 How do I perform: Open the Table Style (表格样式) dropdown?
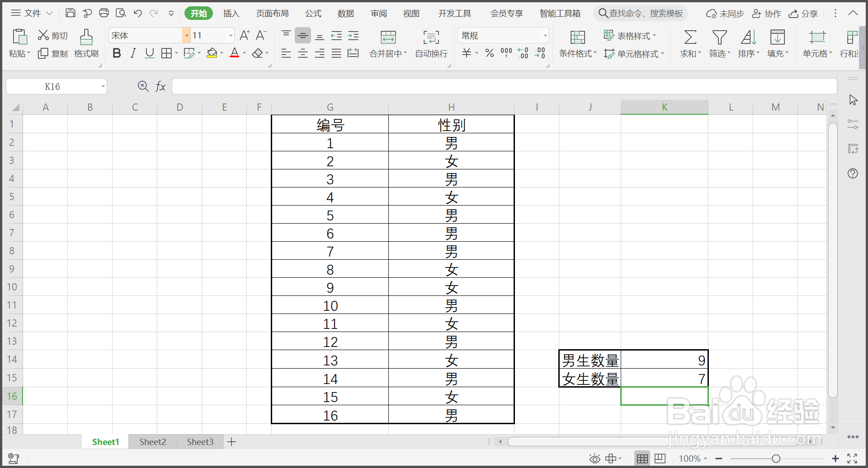coord(630,35)
